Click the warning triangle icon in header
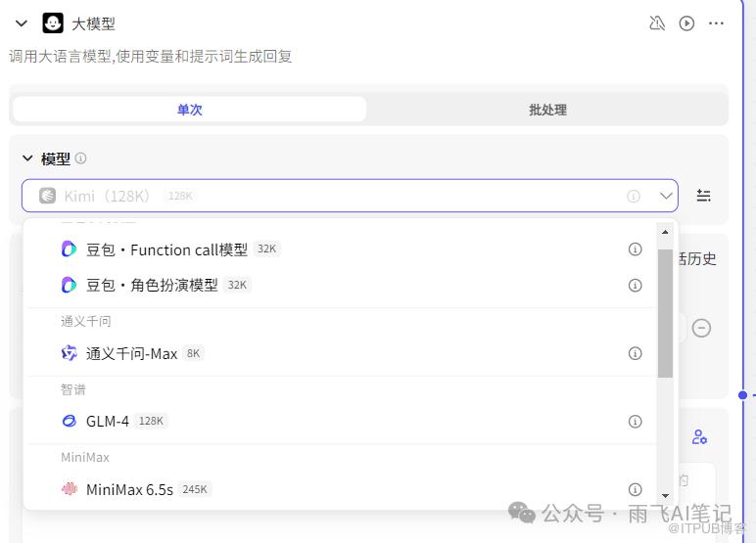Screen dimensions: 756x543 click(657, 23)
